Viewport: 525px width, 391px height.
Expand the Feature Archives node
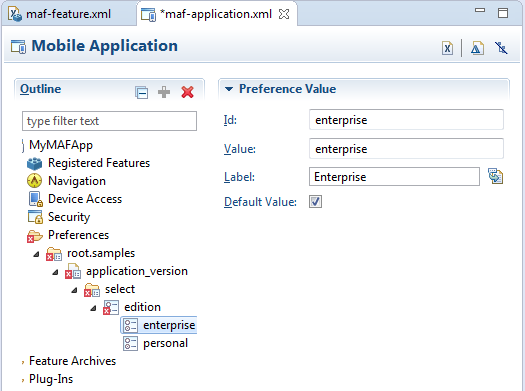tap(23, 362)
